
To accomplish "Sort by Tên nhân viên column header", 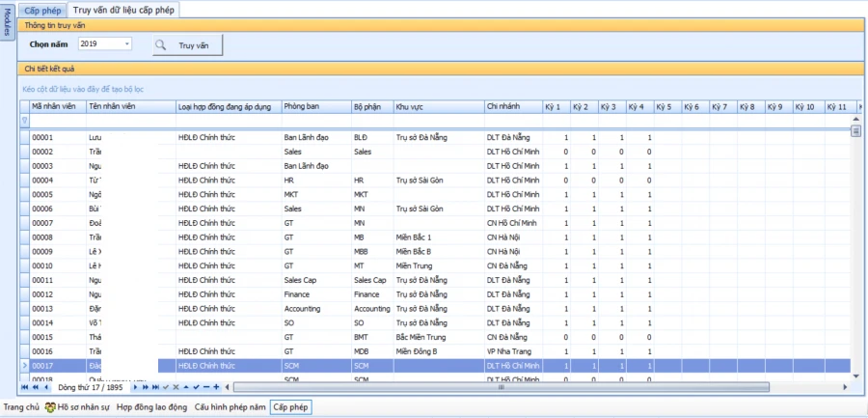I will pyautogui.click(x=130, y=107).
